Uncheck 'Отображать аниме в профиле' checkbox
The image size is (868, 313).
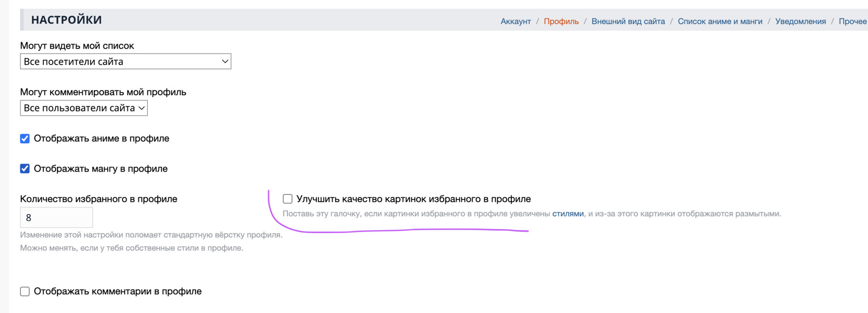25,139
